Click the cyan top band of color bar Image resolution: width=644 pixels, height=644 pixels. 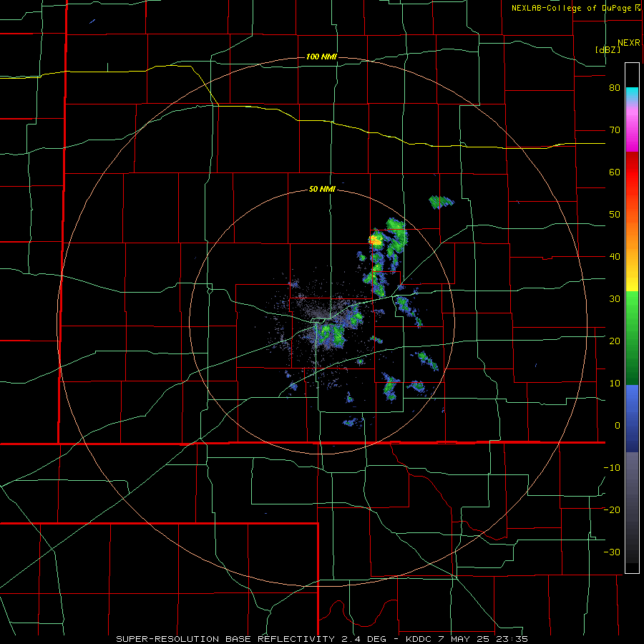tap(632, 94)
